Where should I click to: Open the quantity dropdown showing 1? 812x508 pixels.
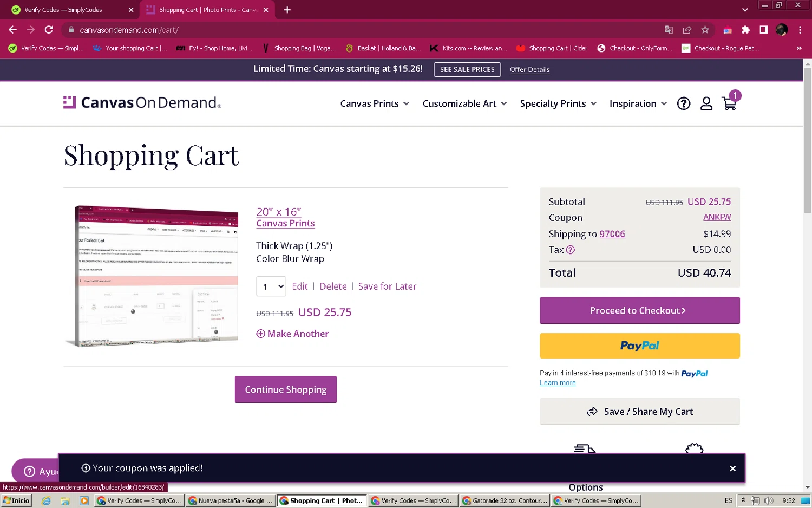pyautogui.click(x=271, y=286)
